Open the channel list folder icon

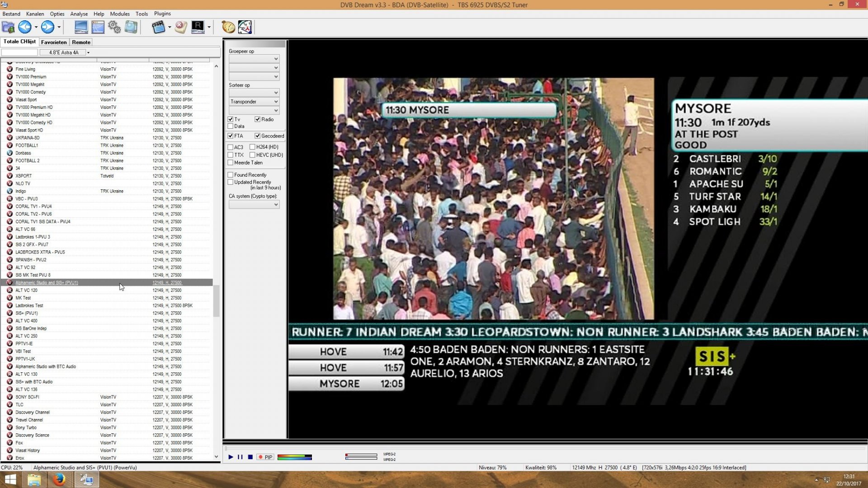(x=8, y=27)
